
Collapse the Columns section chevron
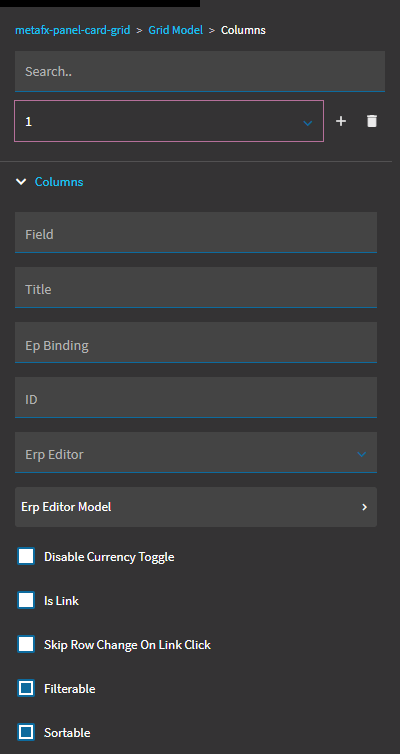coord(21,182)
